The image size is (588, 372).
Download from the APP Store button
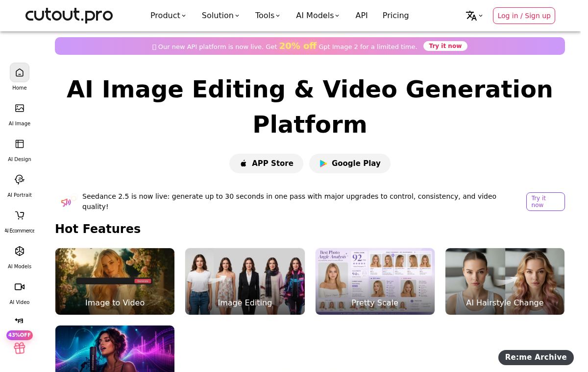(266, 163)
